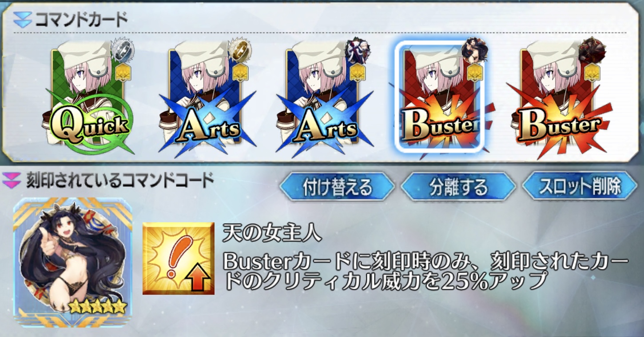Tap the star rating on command code portrait
This screenshot has width=644, height=337.
98,306
